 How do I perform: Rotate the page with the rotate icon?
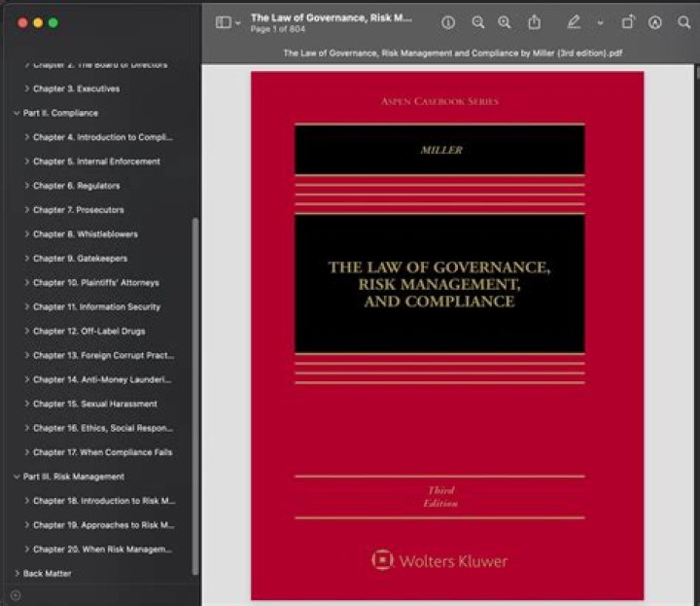pos(628,21)
